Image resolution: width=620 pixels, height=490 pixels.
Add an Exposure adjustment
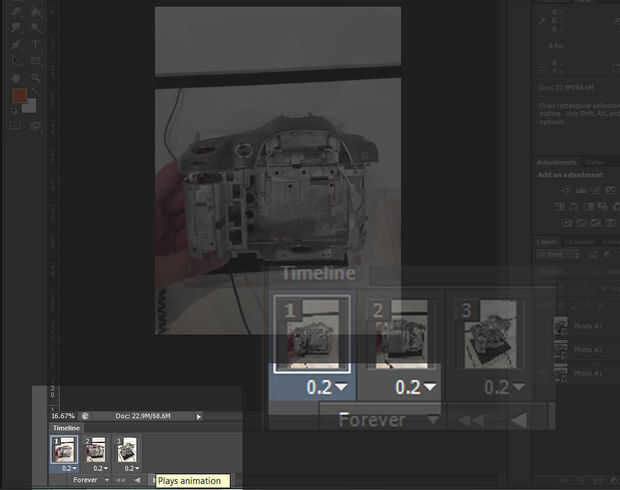611,190
